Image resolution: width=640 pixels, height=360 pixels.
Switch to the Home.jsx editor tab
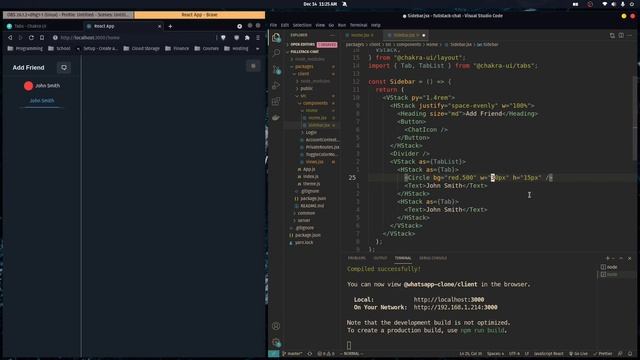click(x=361, y=35)
